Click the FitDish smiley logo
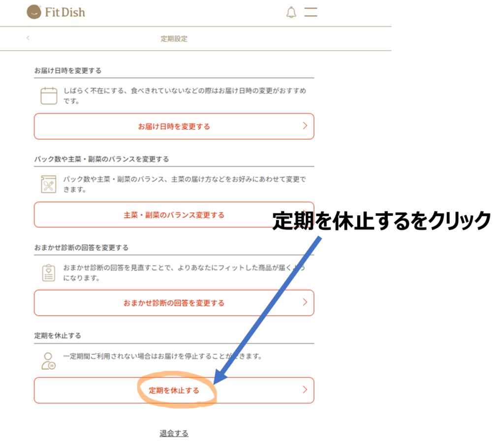 pyautogui.click(x=34, y=12)
